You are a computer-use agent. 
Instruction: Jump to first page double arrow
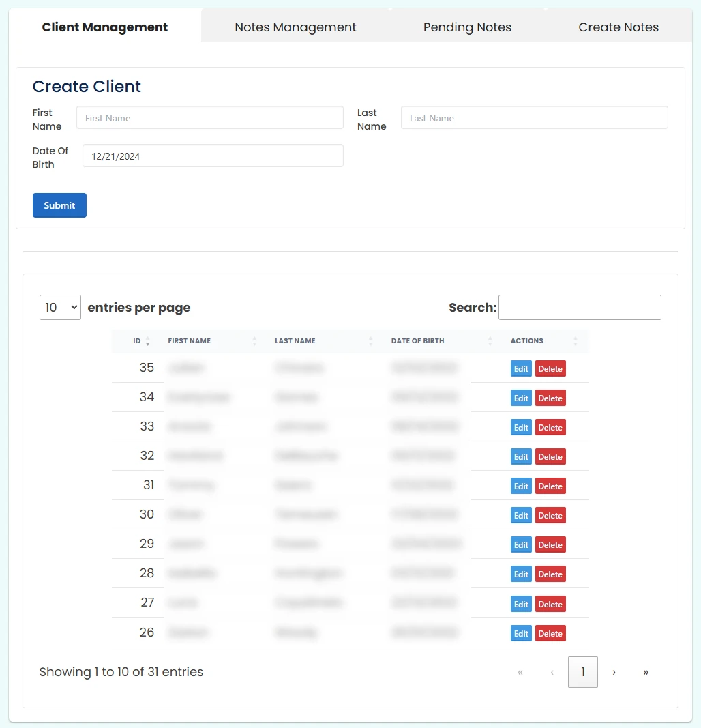coord(520,672)
